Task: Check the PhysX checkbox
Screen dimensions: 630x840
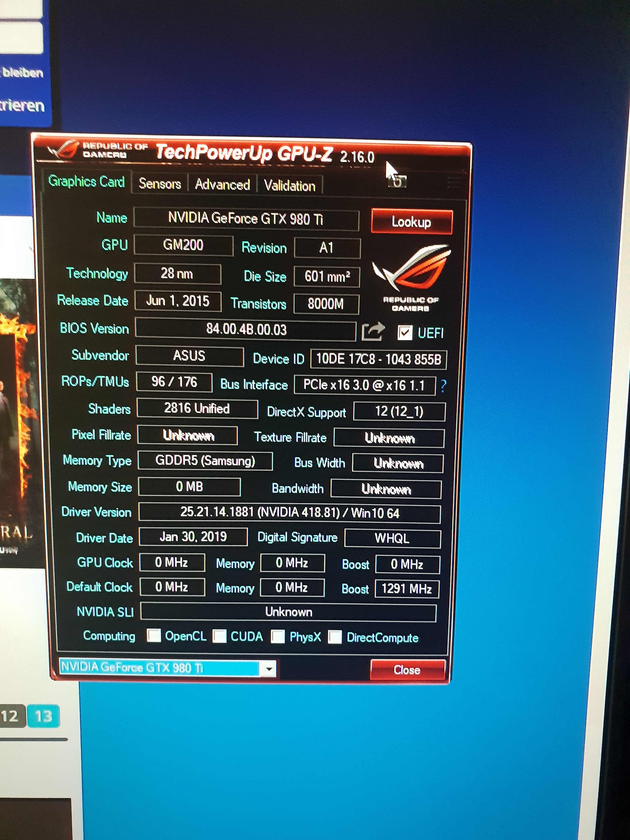Action: pos(277,636)
